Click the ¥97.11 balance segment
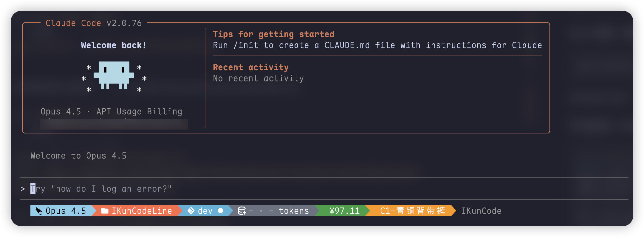This screenshot has width=644, height=237. pyautogui.click(x=344, y=211)
